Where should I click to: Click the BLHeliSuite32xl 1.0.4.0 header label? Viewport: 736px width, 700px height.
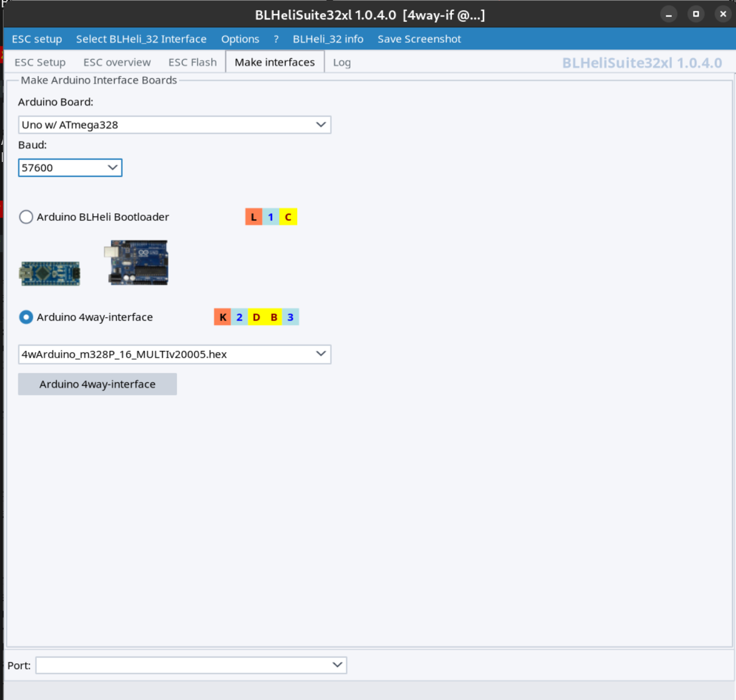tap(642, 63)
